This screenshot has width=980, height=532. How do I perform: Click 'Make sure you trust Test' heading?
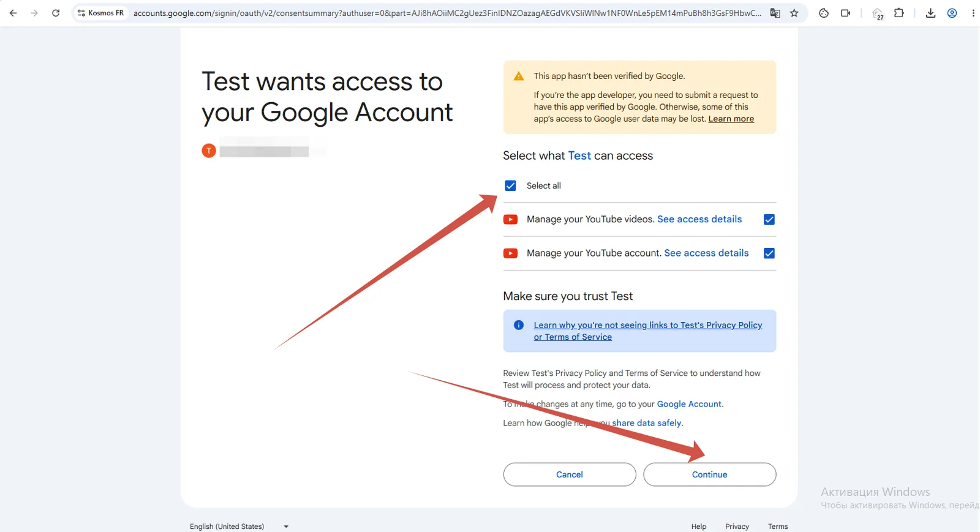click(x=568, y=296)
